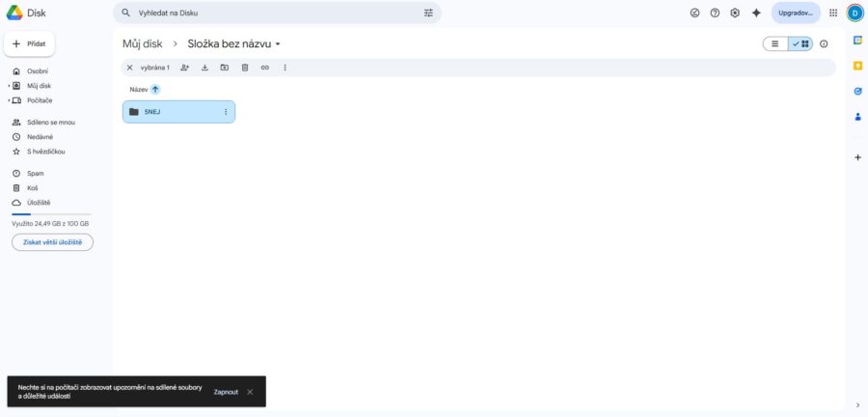Expand the Můj disk tree in sidebar
The width and height of the screenshot is (868, 417).
pos(9,86)
